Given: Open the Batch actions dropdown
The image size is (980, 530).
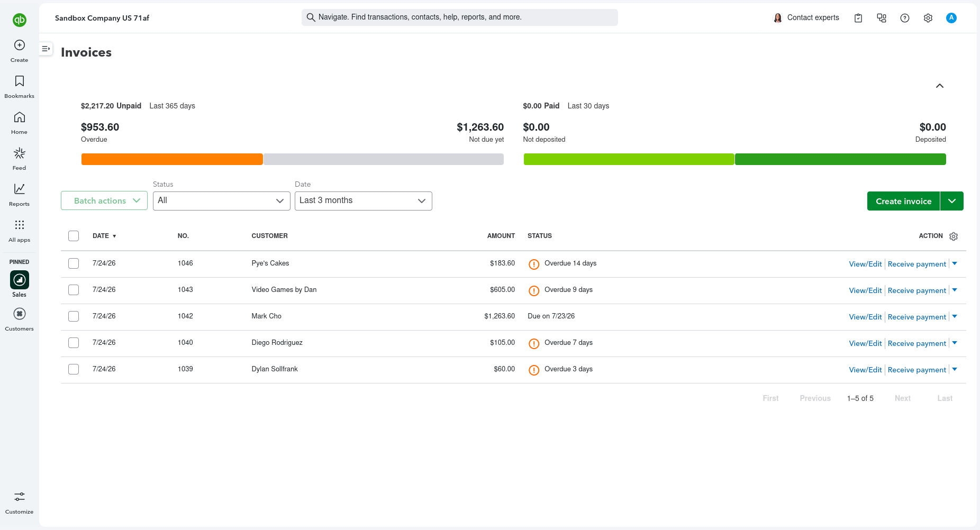Looking at the screenshot, I should pos(104,201).
